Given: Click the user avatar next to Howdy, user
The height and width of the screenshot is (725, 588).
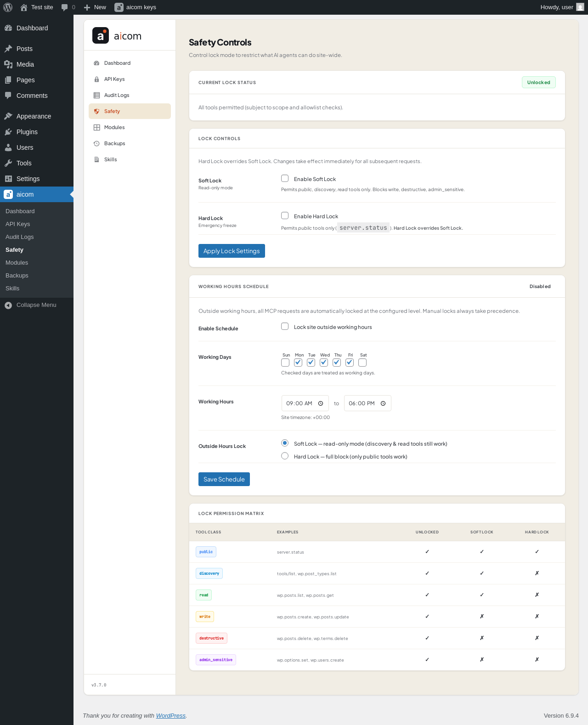Looking at the screenshot, I should coord(580,7).
